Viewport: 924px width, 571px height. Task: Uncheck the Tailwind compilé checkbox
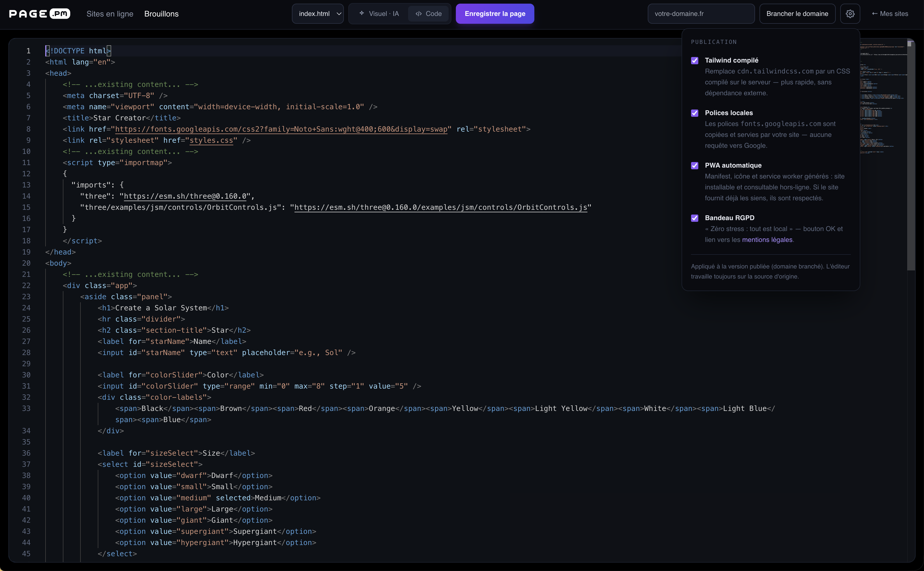click(x=694, y=60)
